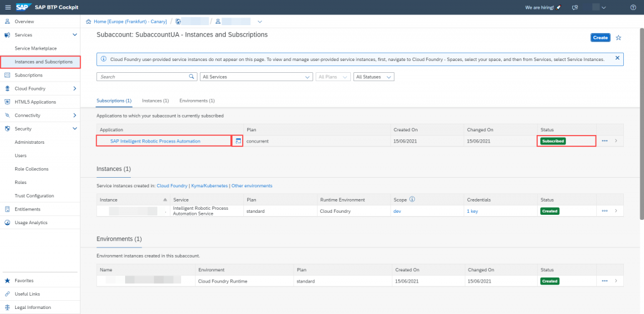The width and height of the screenshot is (644, 314).
Task: Open Trust Configuration menu item
Action: (x=34, y=196)
